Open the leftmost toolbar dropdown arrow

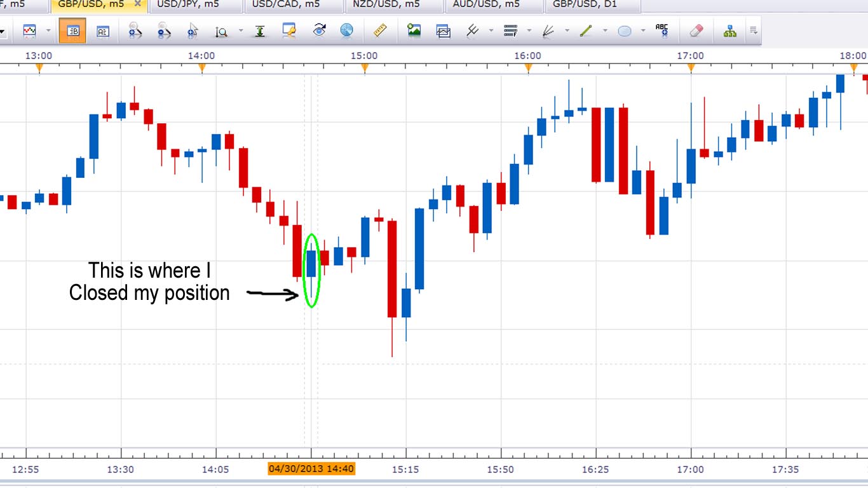[3, 30]
